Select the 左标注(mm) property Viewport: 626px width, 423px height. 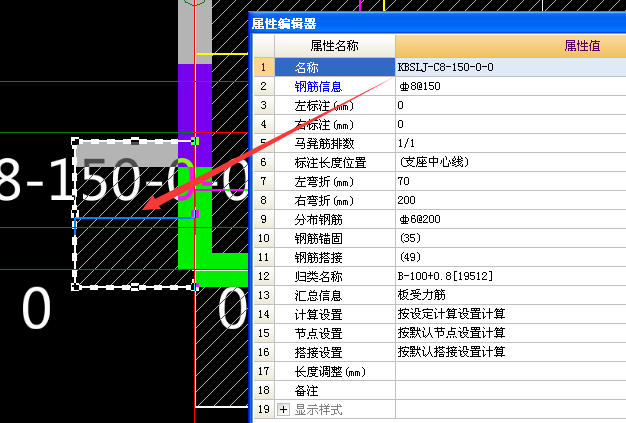(324, 106)
